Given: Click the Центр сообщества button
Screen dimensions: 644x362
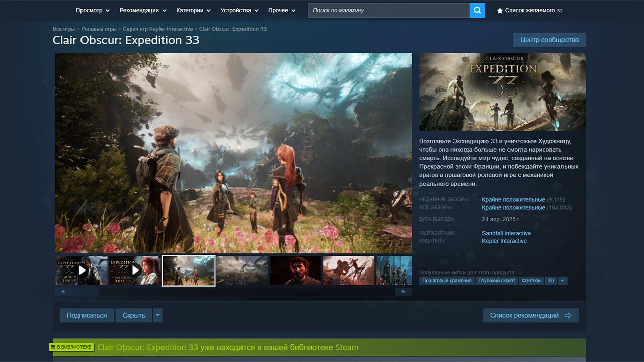Looking at the screenshot, I should point(549,40).
